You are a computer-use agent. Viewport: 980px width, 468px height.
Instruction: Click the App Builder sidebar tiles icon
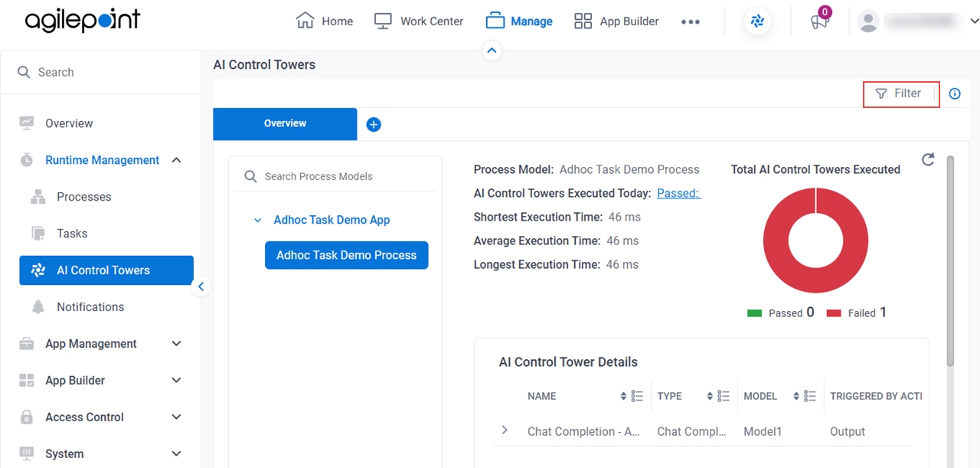(27, 381)
